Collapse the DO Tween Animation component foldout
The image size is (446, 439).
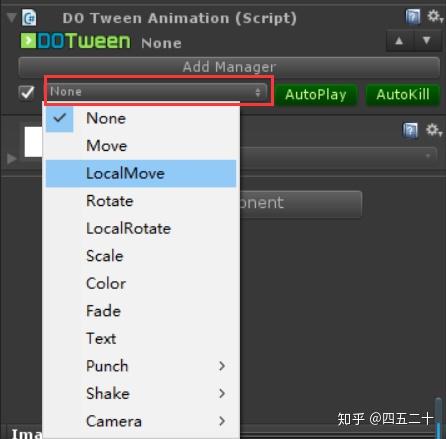coord(11,18)
